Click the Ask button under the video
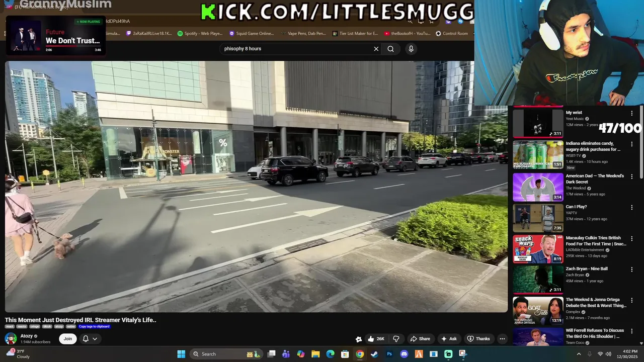Viewport: 644px width, 362px height. point(448,339)
